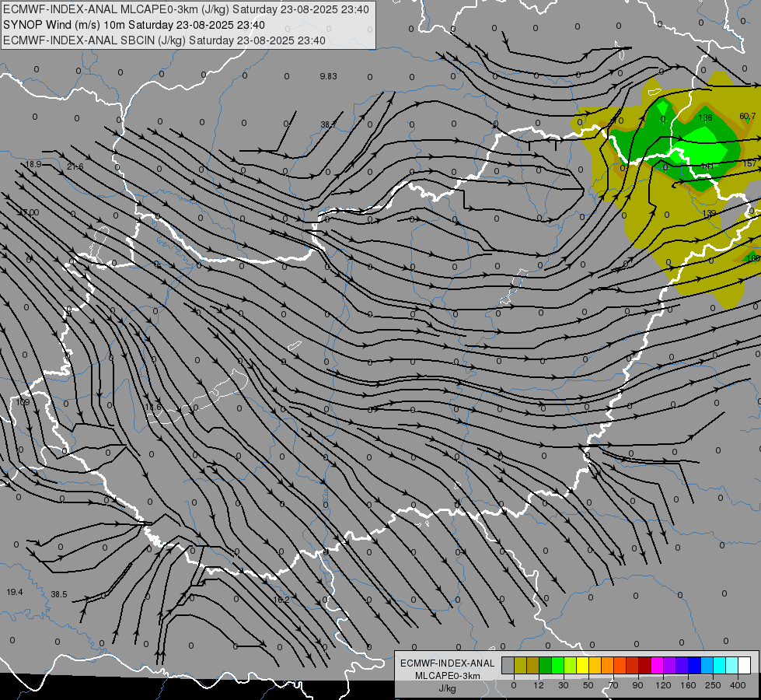This screenshot has width=761, height=700.
Task: Select the red legend swatch before 90
Action: pos(633,665)
